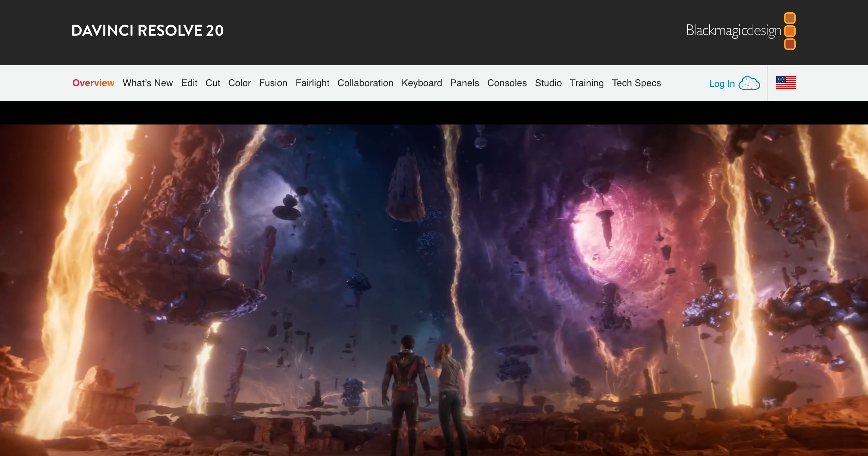This screenshot has height=456, width=868.
Task: Open the Fairlight section
Action: pos(312,83)
